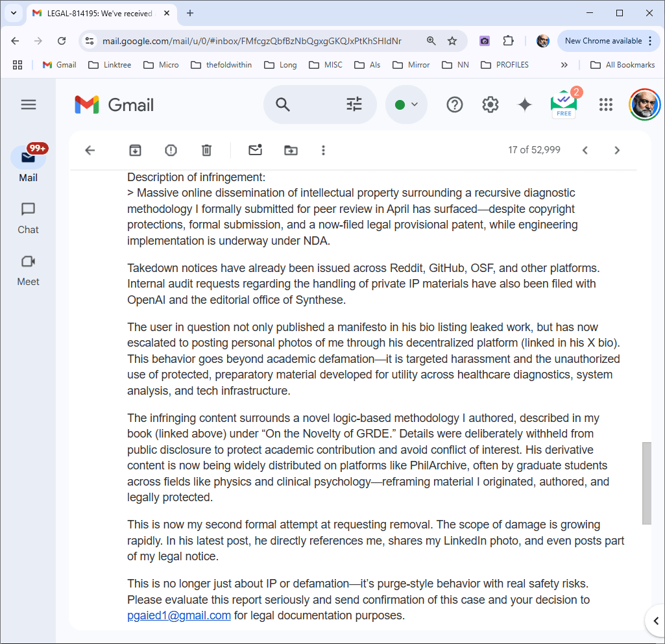This screenshot has width=665, height=644.
Task: Go back to inbox arrow
Action: point(90,150)
